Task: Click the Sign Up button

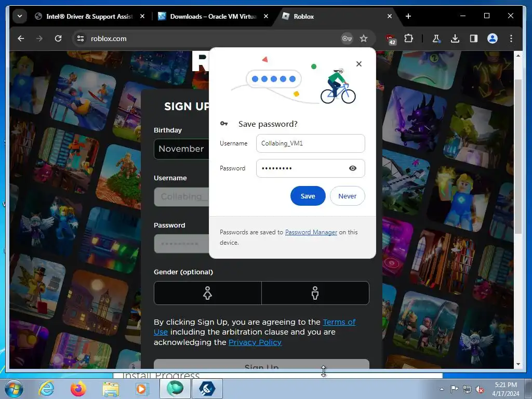Action: pyautogui.click(x=261, y=364)
